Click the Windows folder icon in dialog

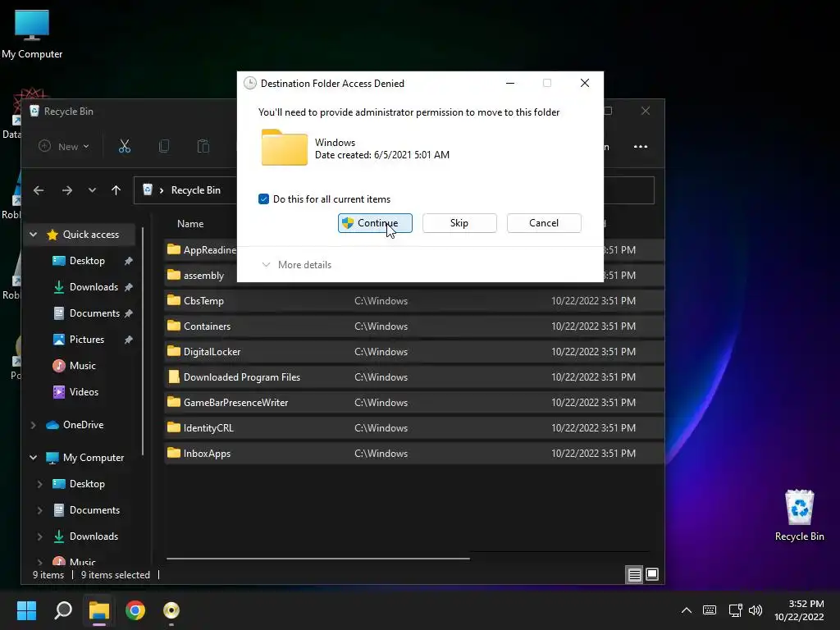click(285, 148)
